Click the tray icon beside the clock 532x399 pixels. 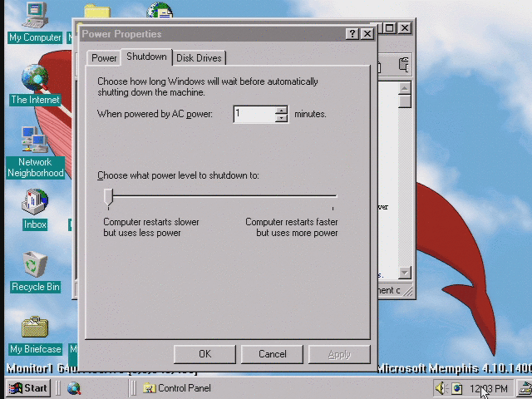click(x=456, y=388)
